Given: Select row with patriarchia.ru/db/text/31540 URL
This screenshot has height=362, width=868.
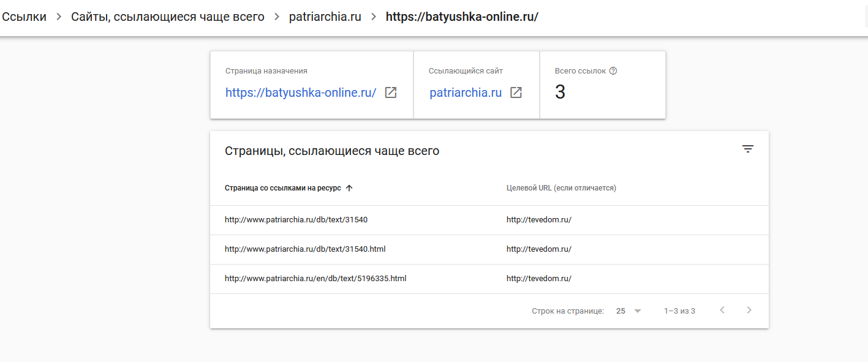Looking at the screenshot, I should pyautogui.click(x=489, y=220).
